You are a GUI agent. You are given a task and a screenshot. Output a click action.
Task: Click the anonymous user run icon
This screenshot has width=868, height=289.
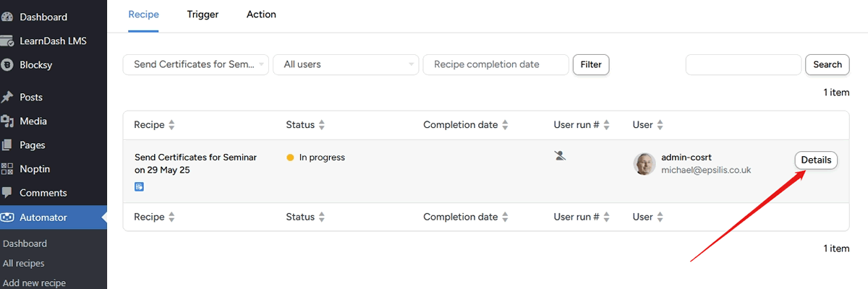tap(560, 155)
